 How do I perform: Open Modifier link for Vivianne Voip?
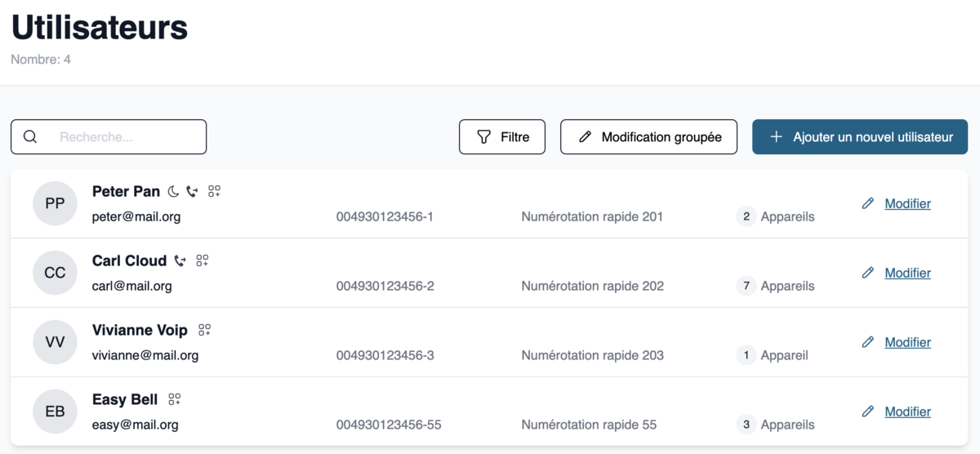(907, 343)
